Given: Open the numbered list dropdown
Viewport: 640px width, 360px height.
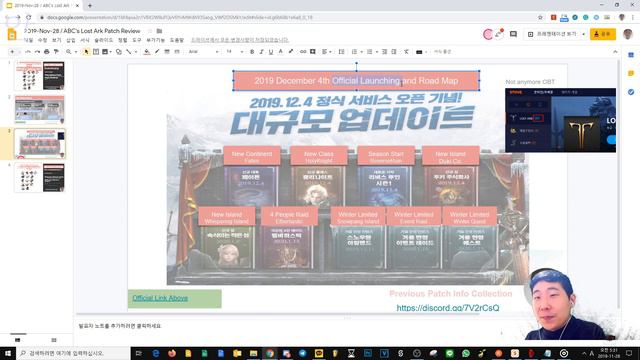Looking at the screenshot, I should coord(356,52).
